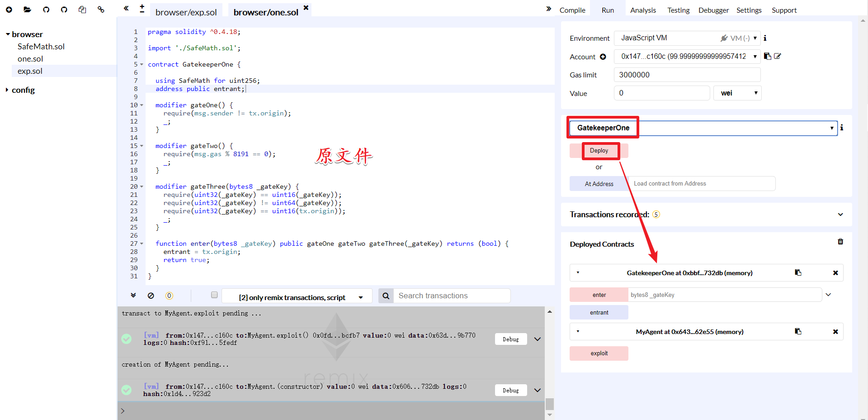868x420 pixels.
Task: Copy account address to clipboard
Action: (767, 56)
